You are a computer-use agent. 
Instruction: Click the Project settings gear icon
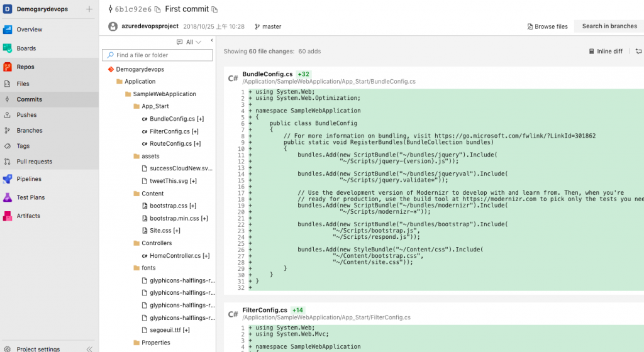(x=7, y=349)
